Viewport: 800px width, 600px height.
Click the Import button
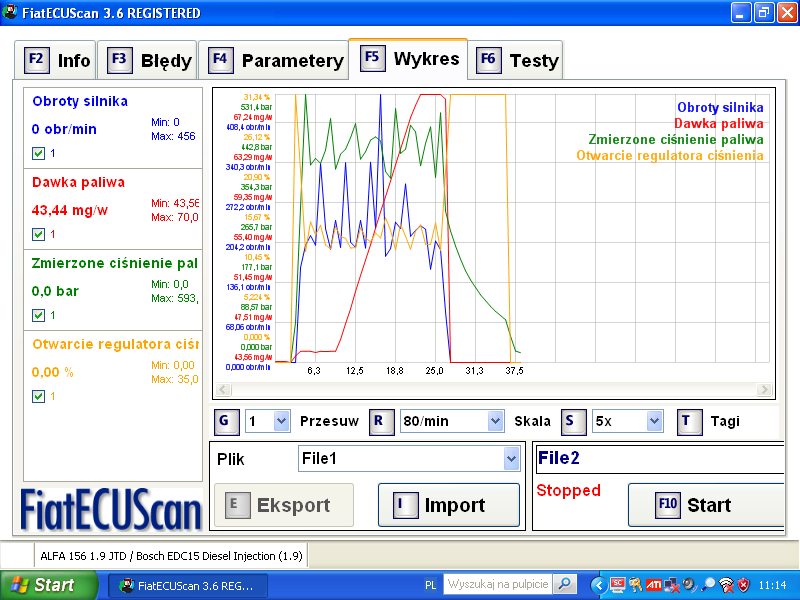point(449,505)
